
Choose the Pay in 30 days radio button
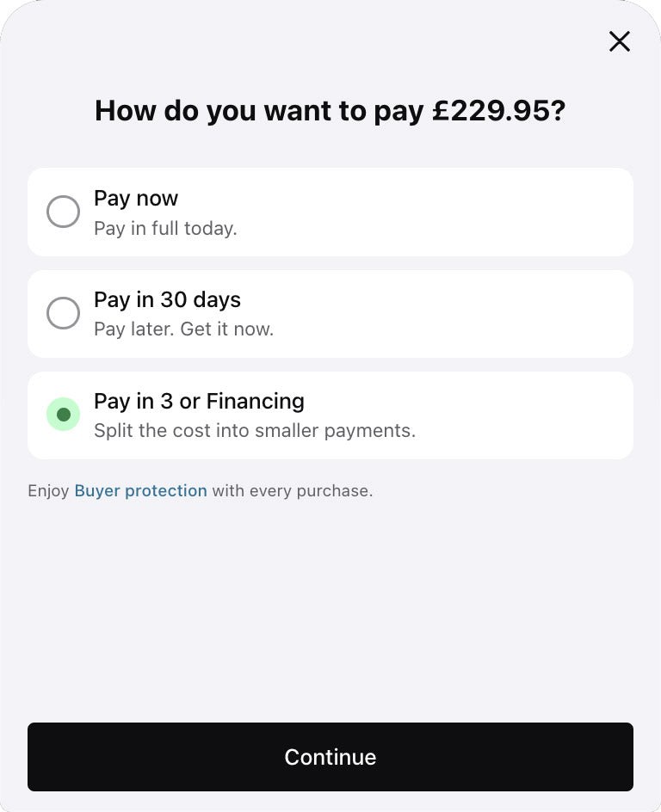pyautogui.click(x=63, y=313)
